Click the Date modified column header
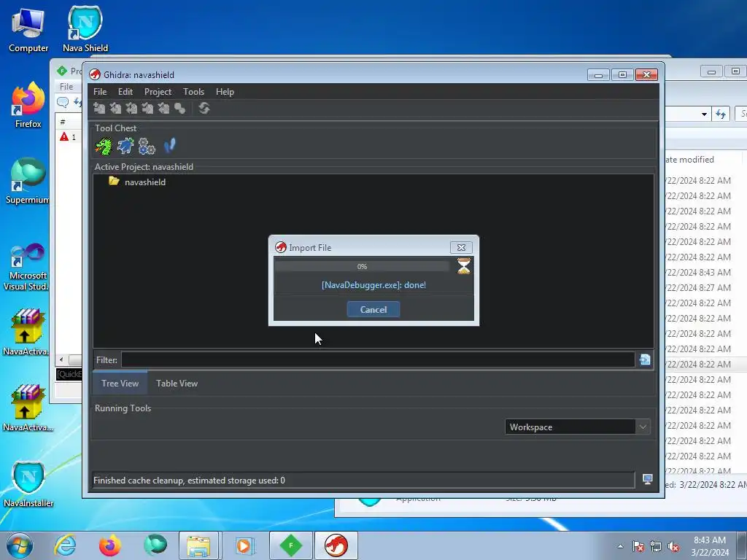Image resolution: width=747 pixels, height=560 pixels. [x=689, y=160]
